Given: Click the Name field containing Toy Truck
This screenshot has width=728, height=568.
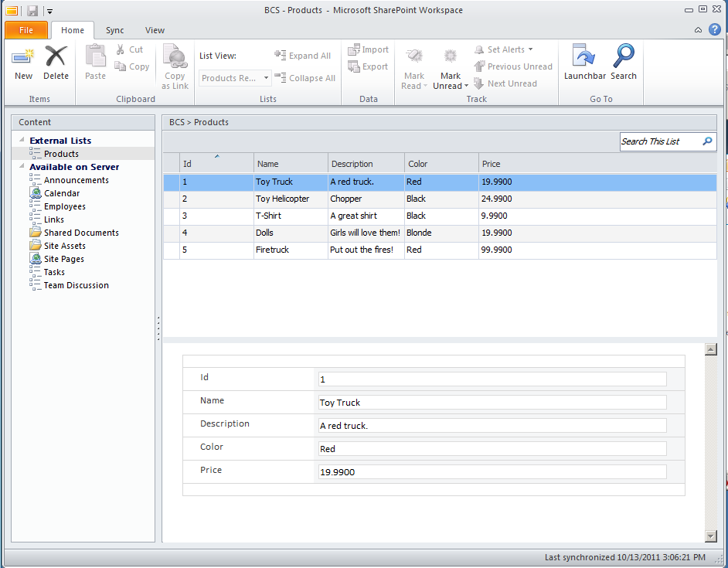Looking at the screenshot, I should click(x=492, y=402).
